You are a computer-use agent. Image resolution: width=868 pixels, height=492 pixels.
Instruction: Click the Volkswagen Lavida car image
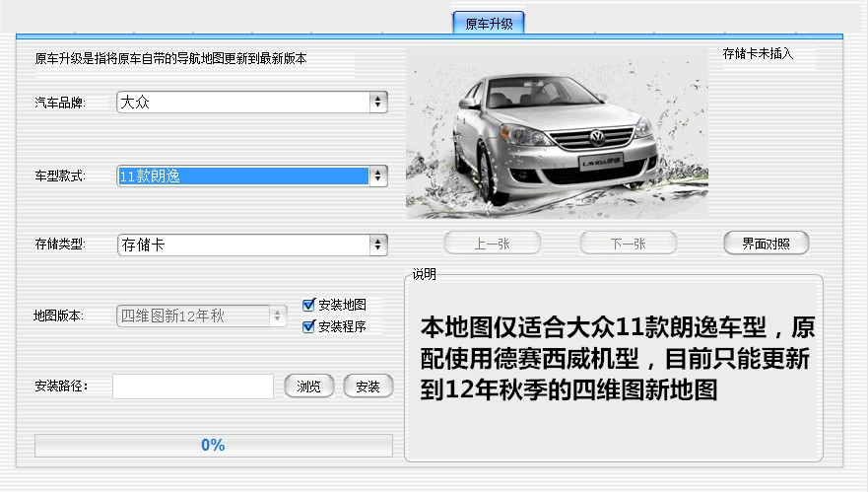point(557,133)
